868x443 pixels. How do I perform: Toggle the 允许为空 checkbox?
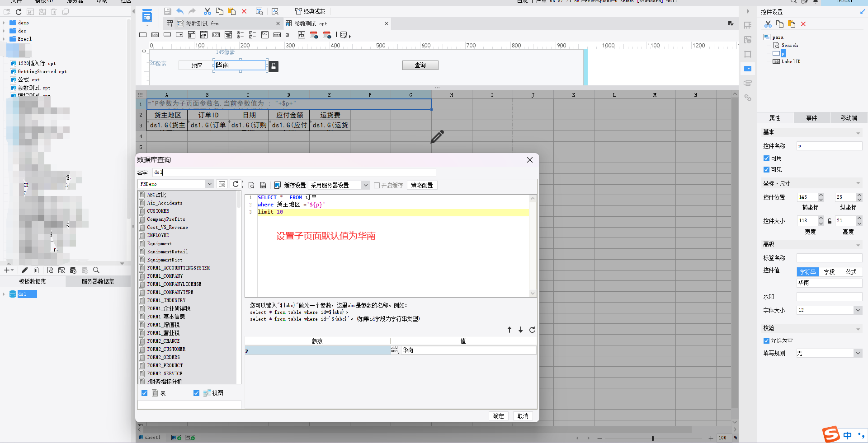[x=766, y=341]
